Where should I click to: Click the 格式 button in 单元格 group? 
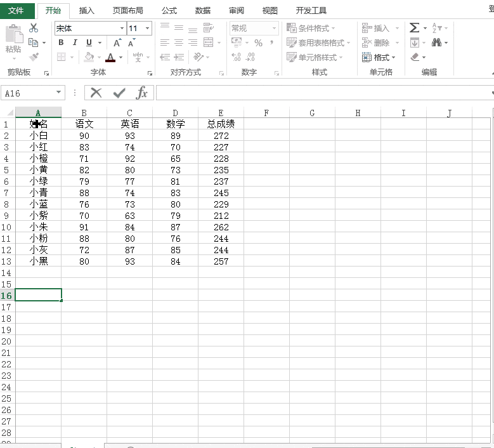379,57
